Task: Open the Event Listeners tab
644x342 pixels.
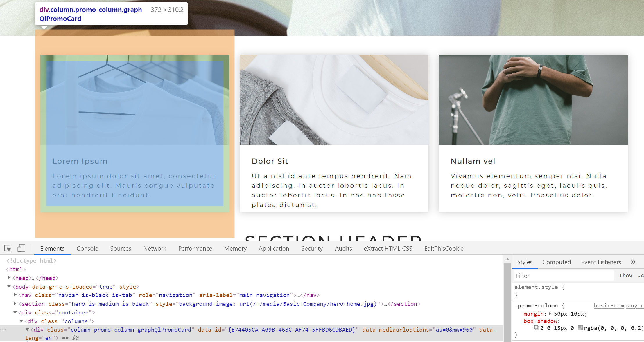Action: point(601,262)
